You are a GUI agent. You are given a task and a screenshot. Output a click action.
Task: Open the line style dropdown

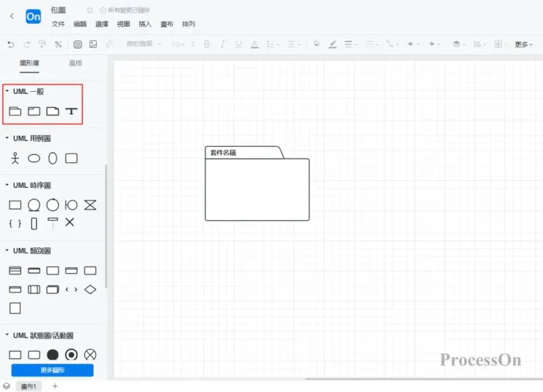click(371, 44)
